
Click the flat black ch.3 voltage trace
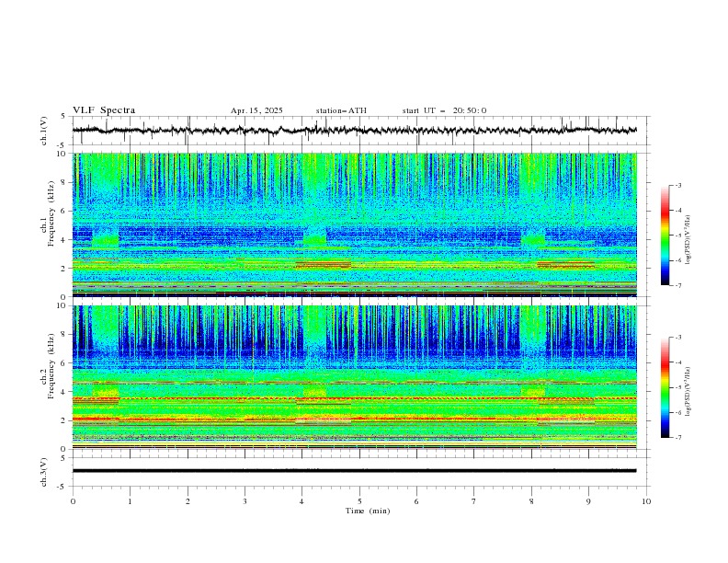pyautogui.click(x=355, y=471)
